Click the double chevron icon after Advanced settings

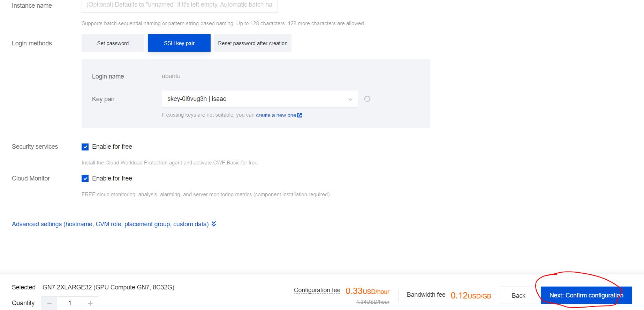click(x=214, y=224)
